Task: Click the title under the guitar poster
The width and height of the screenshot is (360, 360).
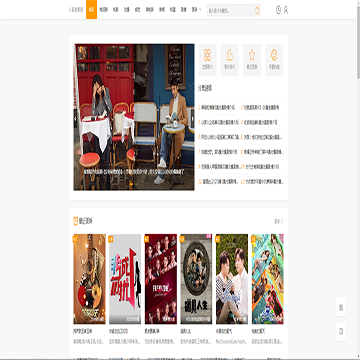Action: click(x=83, y=332)
